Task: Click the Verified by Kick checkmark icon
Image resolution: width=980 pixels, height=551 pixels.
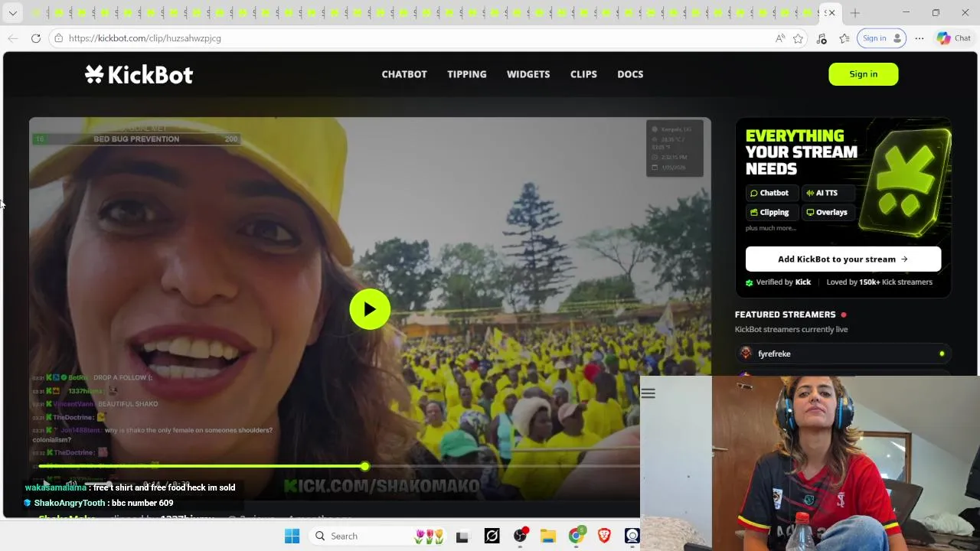Action: (x=750, y=282)
